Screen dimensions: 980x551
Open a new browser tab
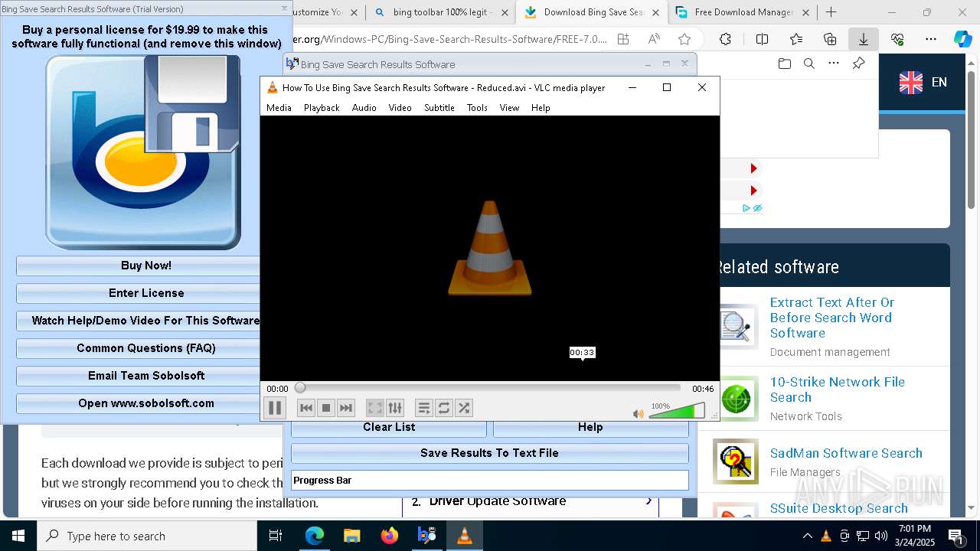[831, 12]
